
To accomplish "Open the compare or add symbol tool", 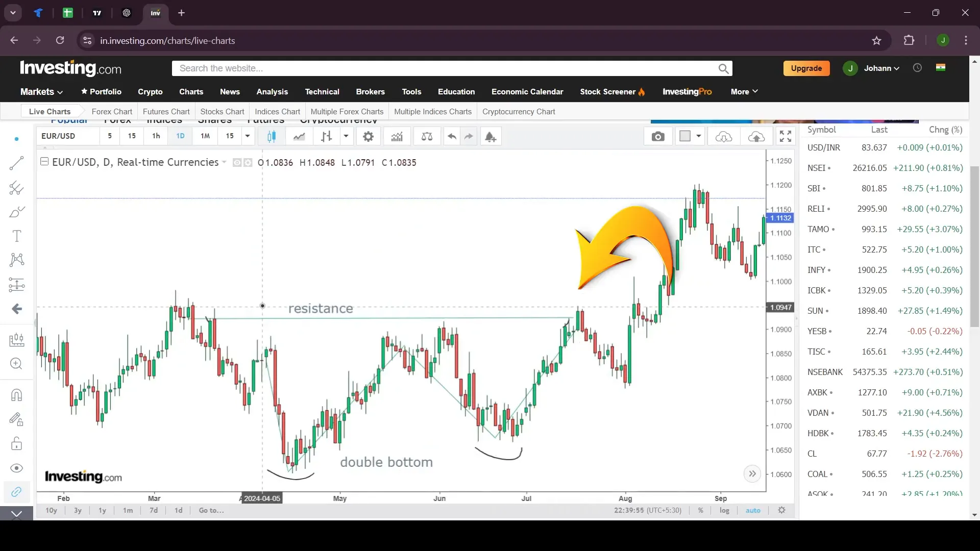I will coord(326,136).
